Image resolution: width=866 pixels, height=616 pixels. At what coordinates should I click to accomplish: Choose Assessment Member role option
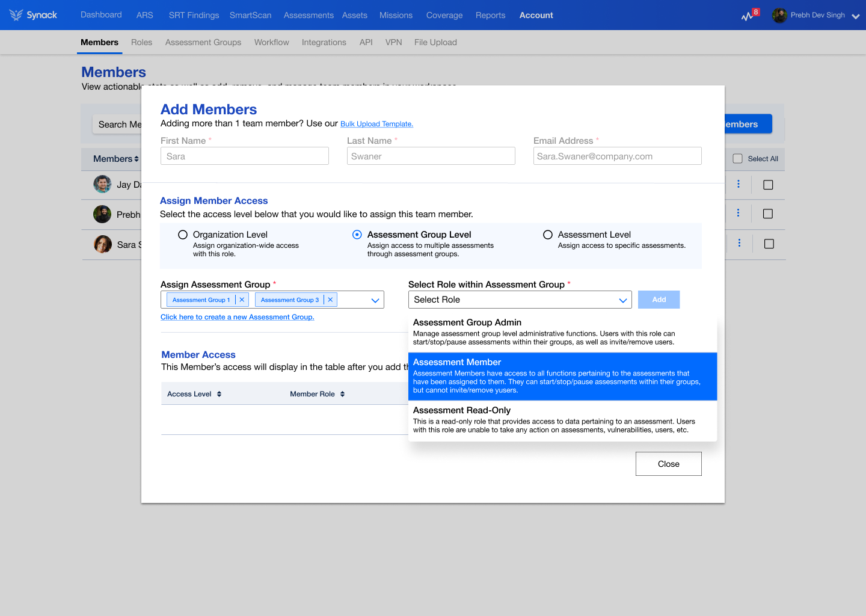coord(563,376)
